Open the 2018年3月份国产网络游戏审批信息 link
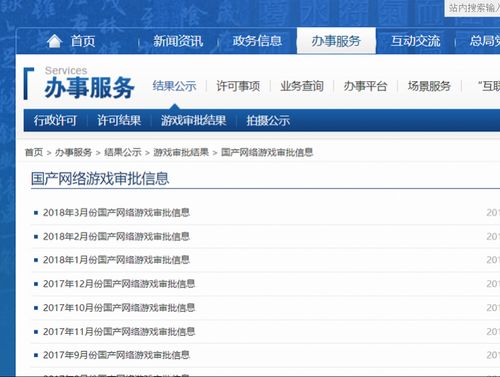 pyautogui.click(x=116, y=213)
